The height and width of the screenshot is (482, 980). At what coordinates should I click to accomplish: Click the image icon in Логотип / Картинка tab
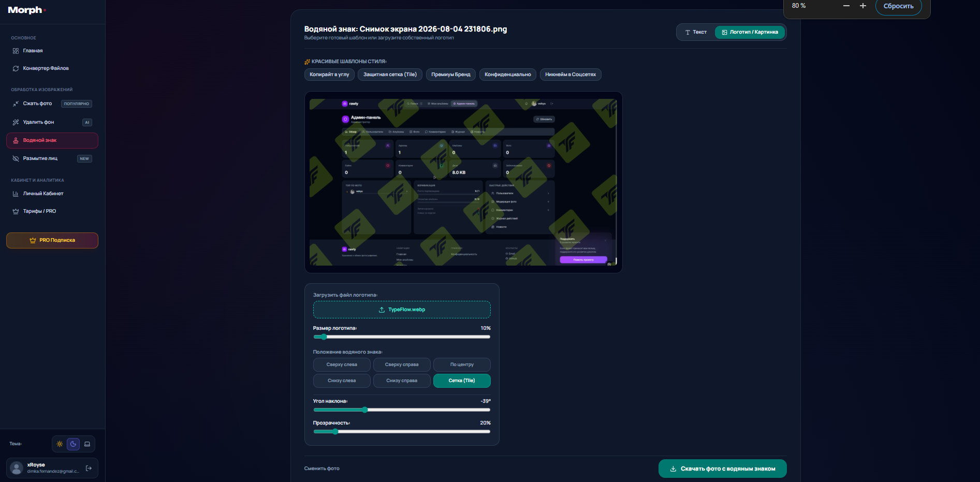(x=725, y=32)
